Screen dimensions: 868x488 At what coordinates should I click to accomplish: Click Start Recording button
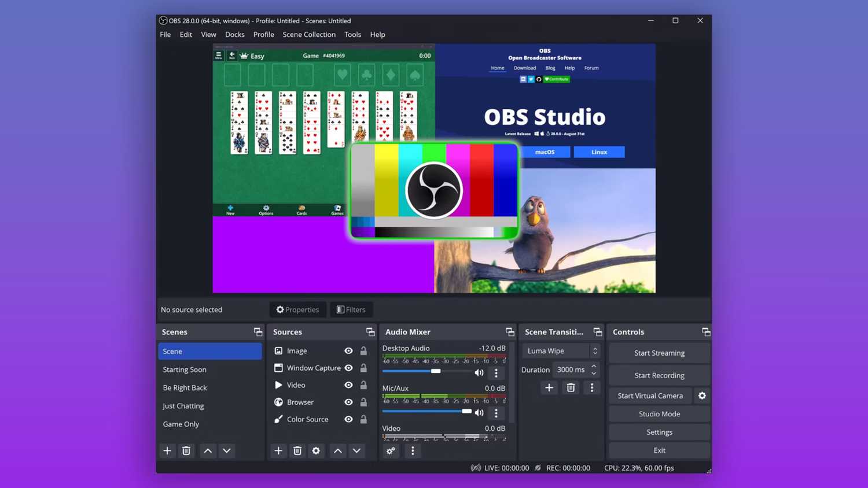click(x=659, y=375)
